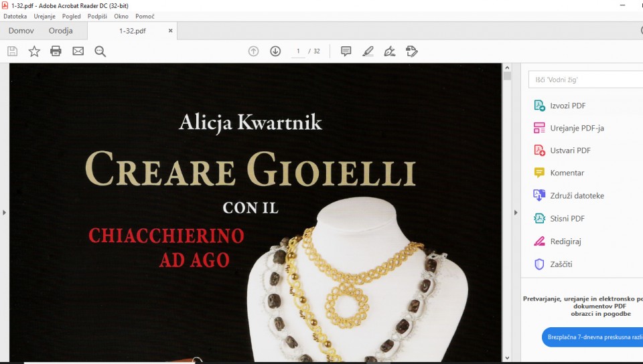The width and height of the screenshot is (643, 364).
Task: Add file to starred with star icon
Action: (34, 51)
